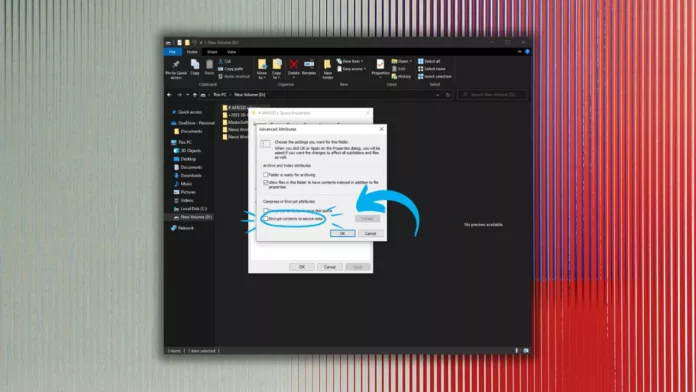Select Documents under This PC

(x=189, y=167)
